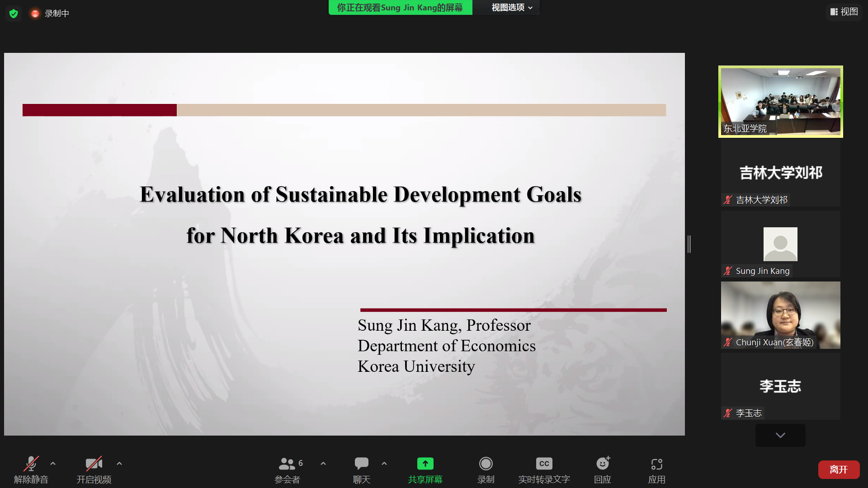
Task: Open the View Options (视图选项) dropdown
Action: click(512, 8)
